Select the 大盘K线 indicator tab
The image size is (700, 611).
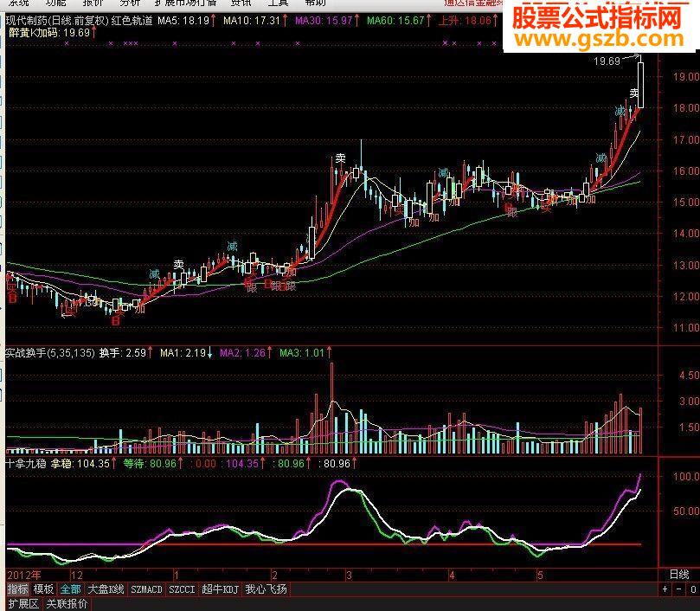(x=106, y=589)
